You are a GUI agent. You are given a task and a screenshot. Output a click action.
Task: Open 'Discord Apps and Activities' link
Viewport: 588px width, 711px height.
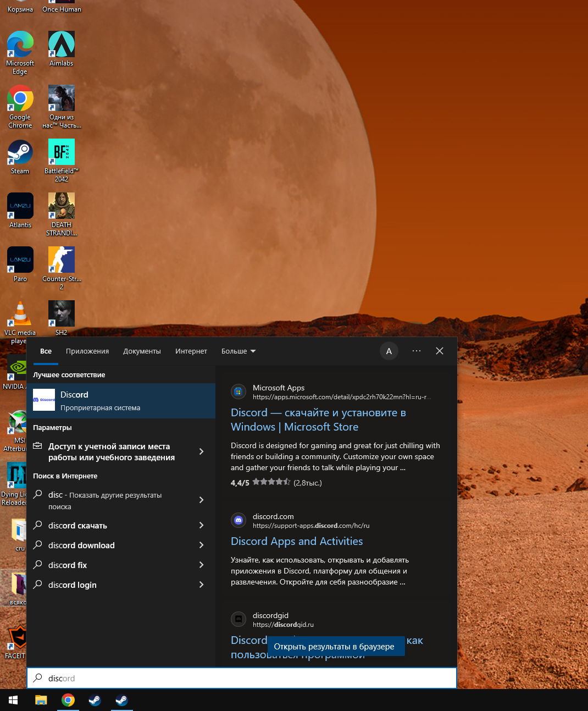pos(297,542)
